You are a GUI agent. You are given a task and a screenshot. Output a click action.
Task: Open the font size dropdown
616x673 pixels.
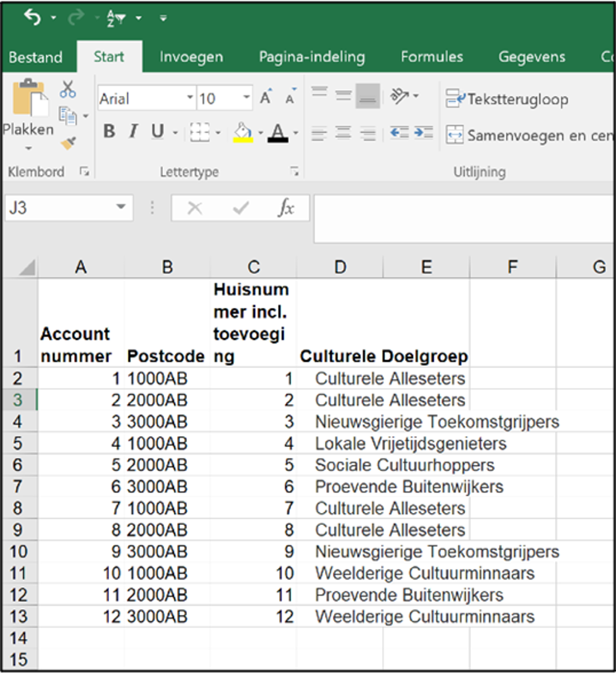coord(246,98)
